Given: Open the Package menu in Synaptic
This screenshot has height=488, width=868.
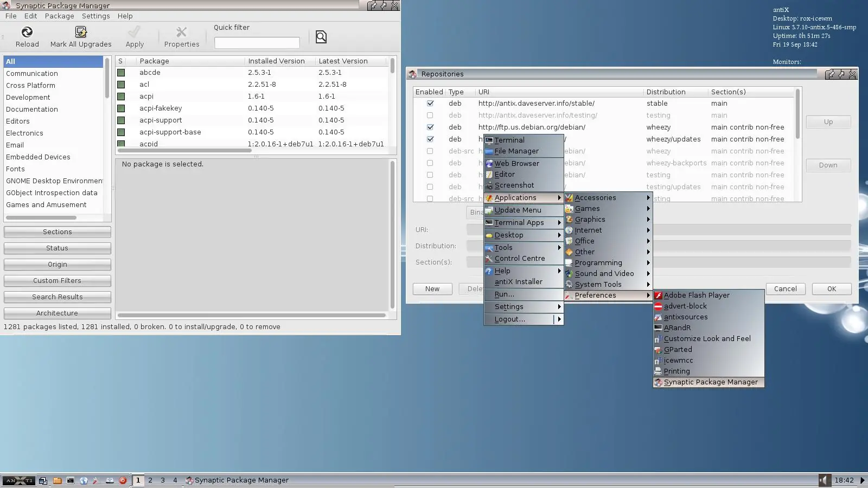Looking at the screenshot, I should pos(59,16).
